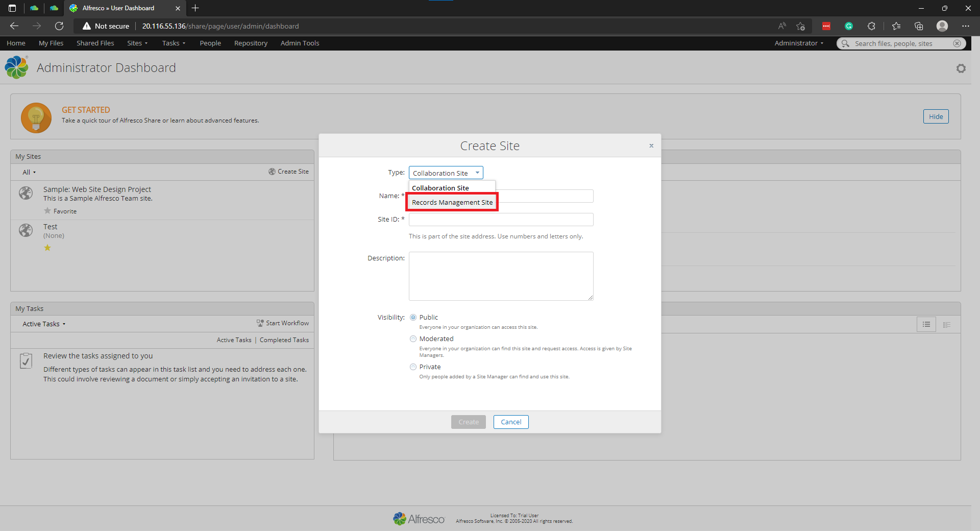The height and width of the screenshot is (531, 980).
Task: Select Records Management Site option
Action: [x=452, y=202]
